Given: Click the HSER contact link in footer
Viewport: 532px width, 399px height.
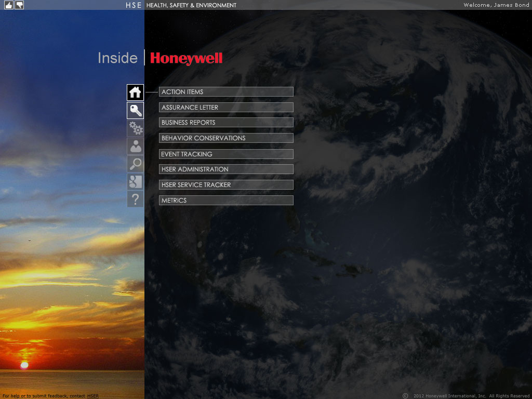Looking at the screenshot, I should click(92, 396).
